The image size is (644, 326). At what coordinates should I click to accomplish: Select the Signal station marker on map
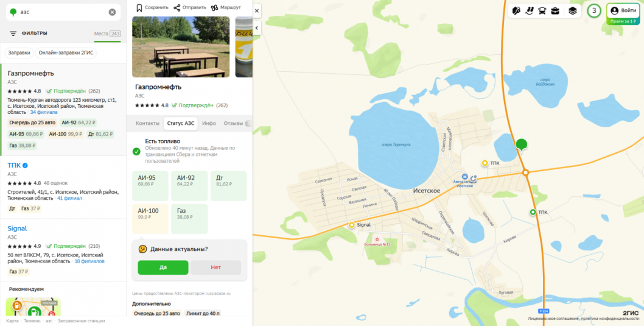click(x=352, y=225)
